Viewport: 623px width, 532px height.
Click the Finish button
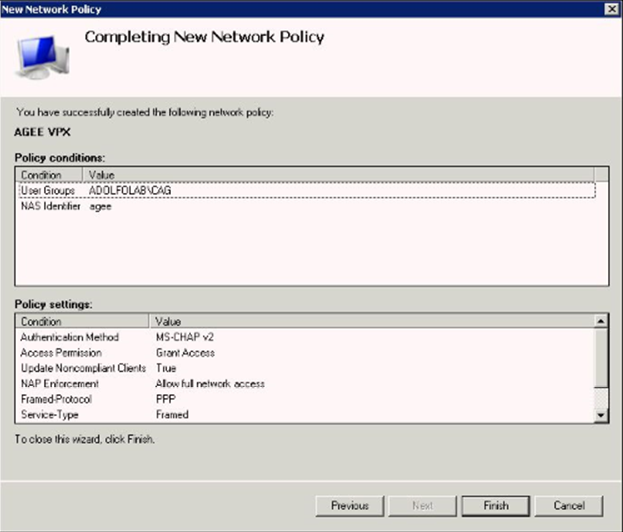click(495, 505)
